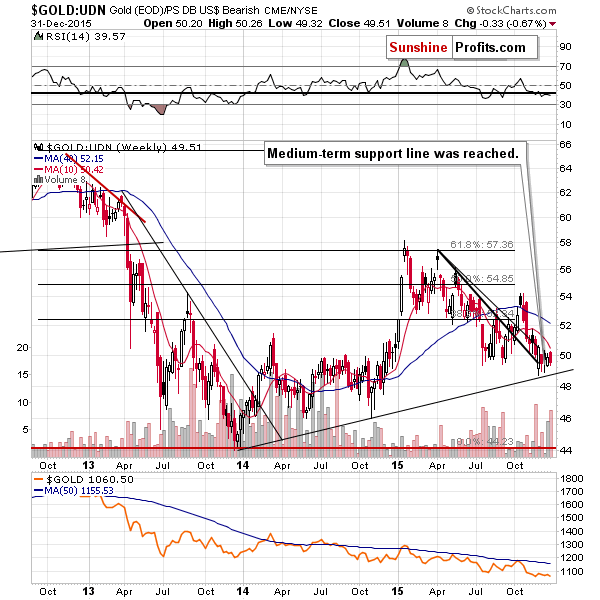Viewport: 600px width, 600px height.
Task: Click the MA(10) 50.42 legend label
Action: (73, 169)
